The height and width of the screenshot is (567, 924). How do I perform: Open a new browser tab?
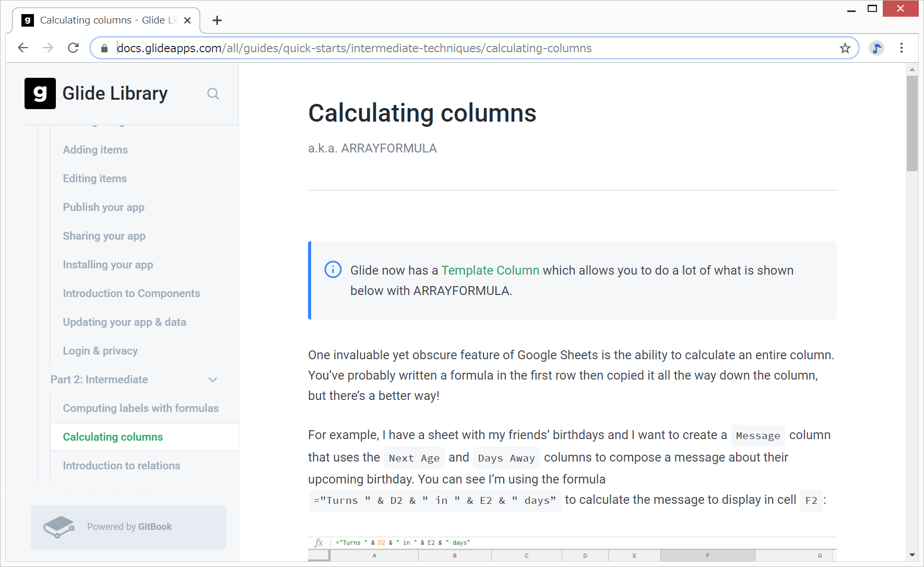click(x=217, y=20)
